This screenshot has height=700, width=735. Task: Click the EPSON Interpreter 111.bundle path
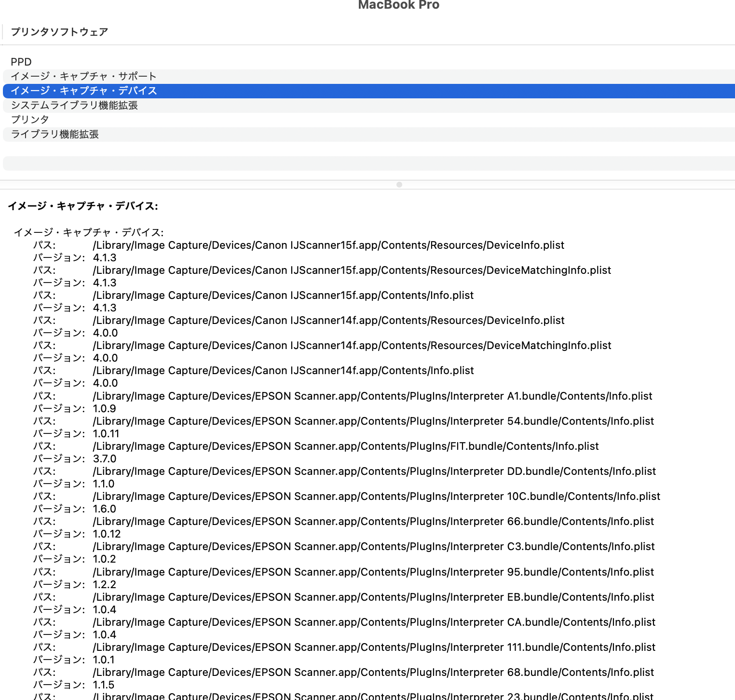(374, 647)
